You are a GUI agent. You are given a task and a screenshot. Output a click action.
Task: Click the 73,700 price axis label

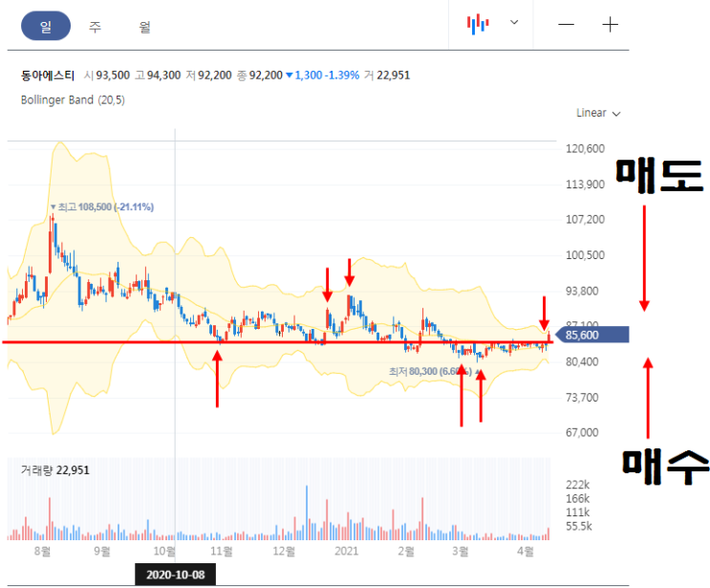coord(582,398)
